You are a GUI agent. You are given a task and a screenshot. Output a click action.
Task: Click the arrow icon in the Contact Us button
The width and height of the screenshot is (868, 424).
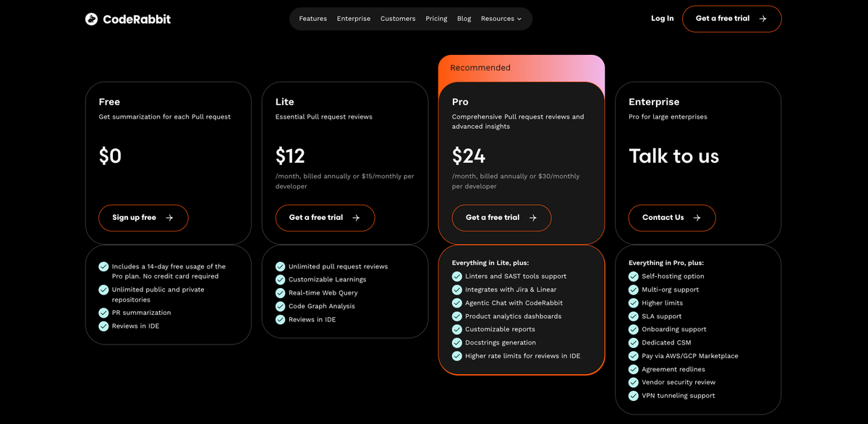click(x=697, y=218)
